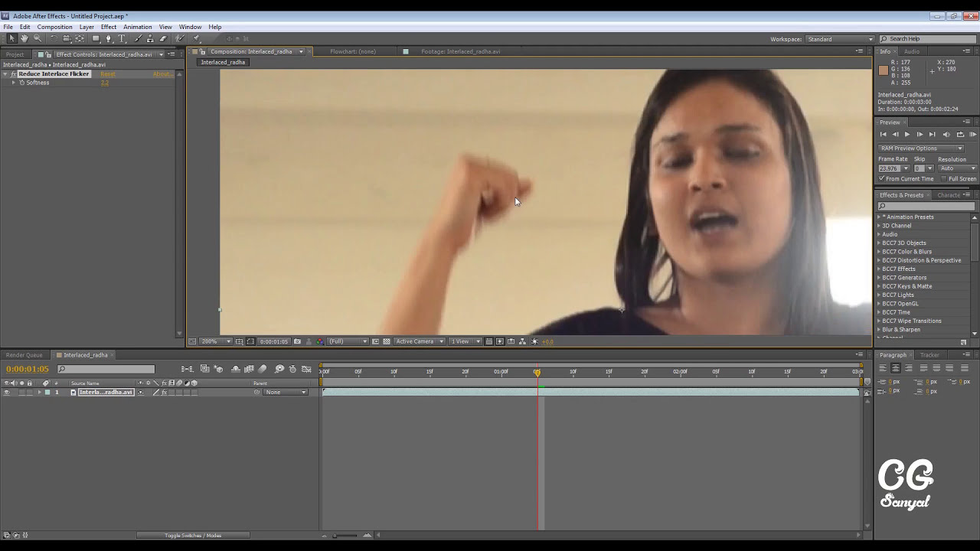980x551 pixels.
Task: Expand BCC7 Color & Blurs category
Action: 879,252
